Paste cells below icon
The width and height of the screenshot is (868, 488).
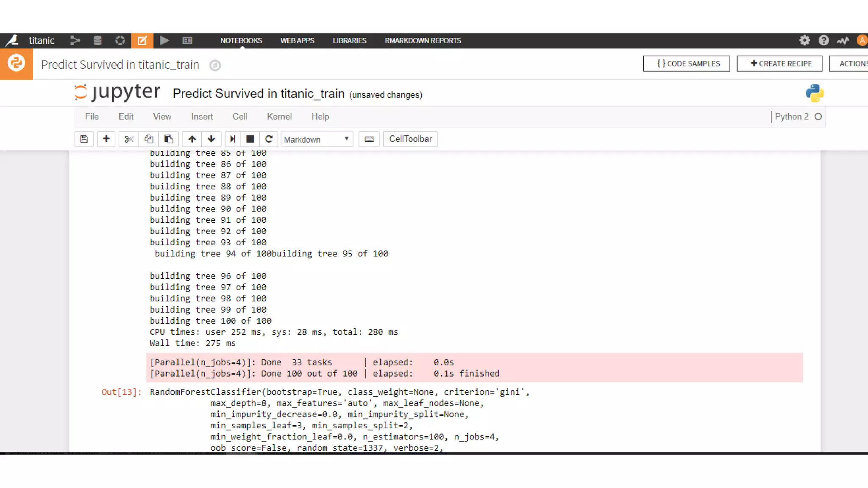168,139
